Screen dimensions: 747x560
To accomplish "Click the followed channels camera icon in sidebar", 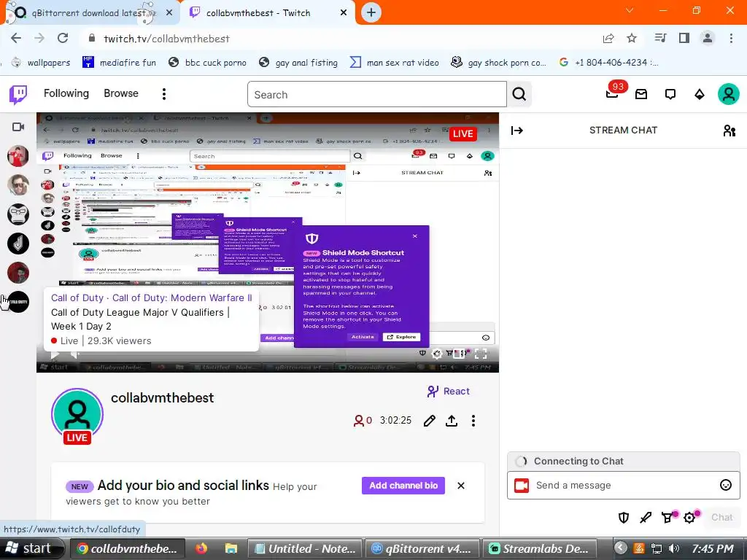I will (x=18, y=127).
